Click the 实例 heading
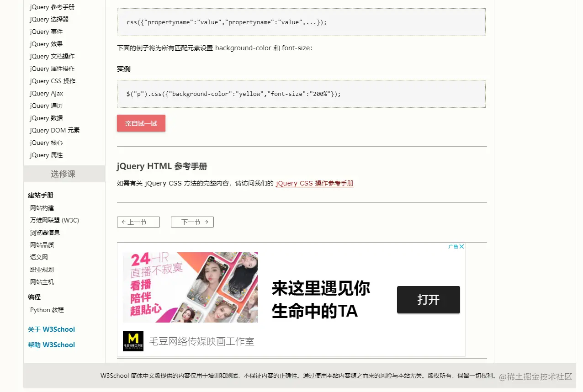 pyautogui.click(x=124, y=69)
